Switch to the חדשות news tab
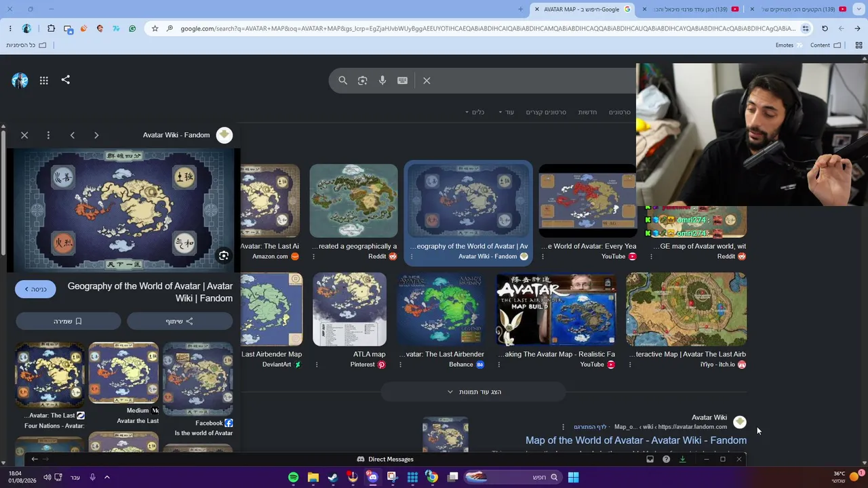The image size is (868, 488). click(587, 112)
